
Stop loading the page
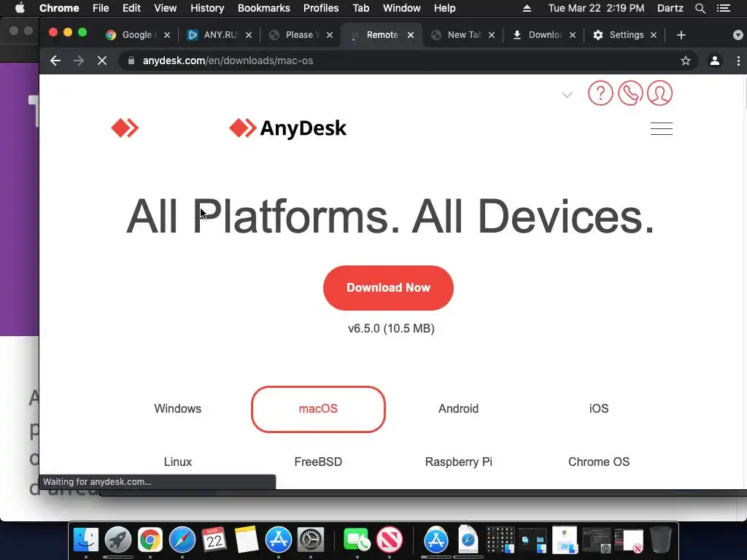102,61
